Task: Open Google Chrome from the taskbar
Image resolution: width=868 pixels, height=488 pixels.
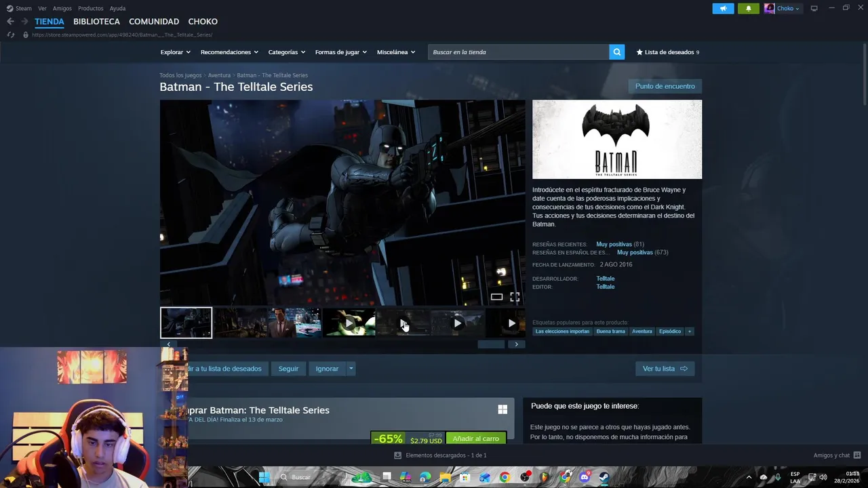Action: (505, 477)
